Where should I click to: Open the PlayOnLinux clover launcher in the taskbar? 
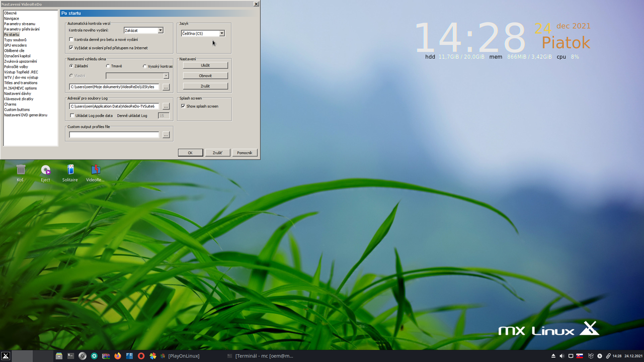click(153, 356)
